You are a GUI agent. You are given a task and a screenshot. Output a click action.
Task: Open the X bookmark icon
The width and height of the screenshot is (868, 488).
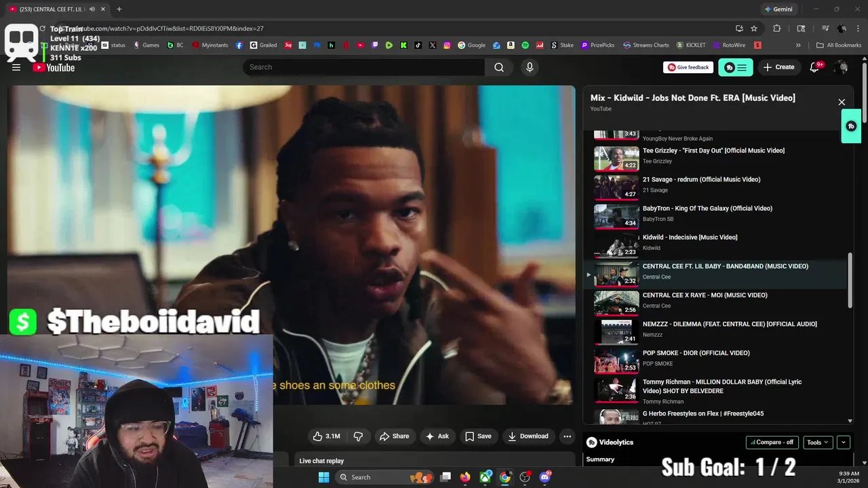(x=433, y=45)
